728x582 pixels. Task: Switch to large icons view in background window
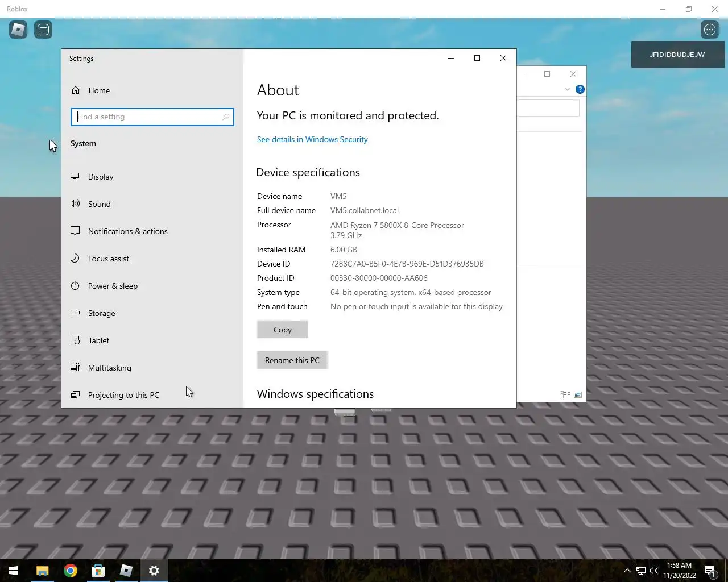[578, 395]
